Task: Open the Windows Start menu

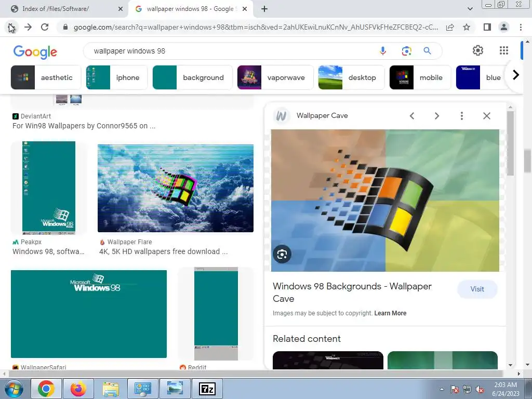Action: [13, 389]
